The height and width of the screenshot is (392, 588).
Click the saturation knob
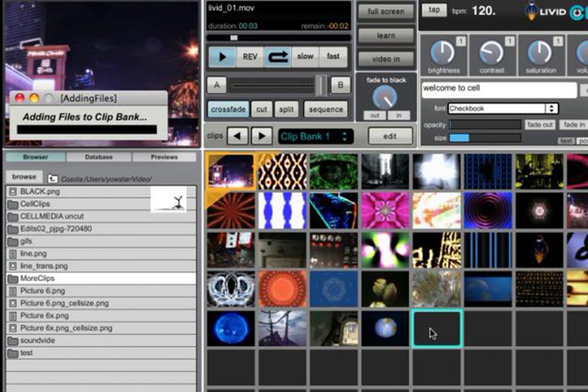click(539, 53)
